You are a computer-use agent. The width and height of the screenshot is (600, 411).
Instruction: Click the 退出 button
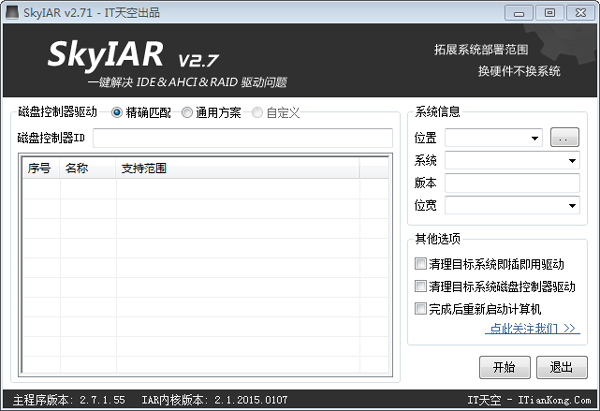(x=561, y=367)
